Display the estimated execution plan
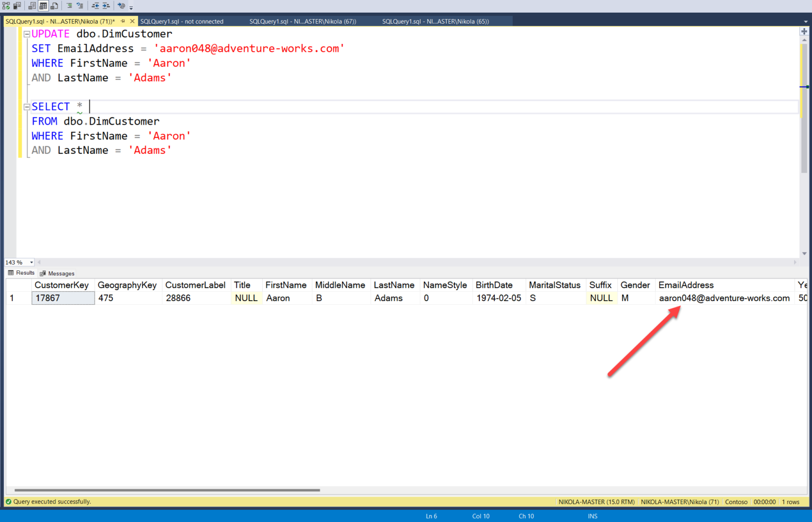The height and width of the screenshot is (522, 812). (6, 6)
